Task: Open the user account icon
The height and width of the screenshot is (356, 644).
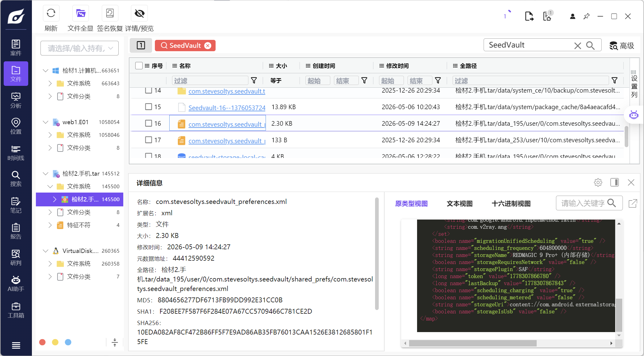Action: [573, 16]
